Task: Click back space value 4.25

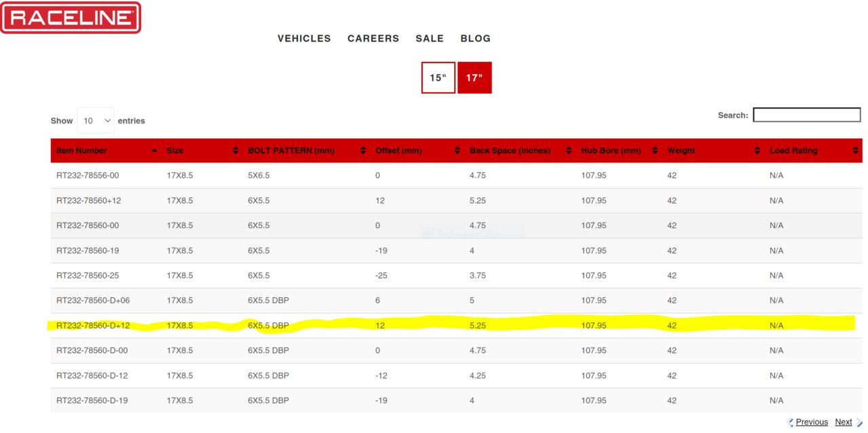Action: (478, 375)
